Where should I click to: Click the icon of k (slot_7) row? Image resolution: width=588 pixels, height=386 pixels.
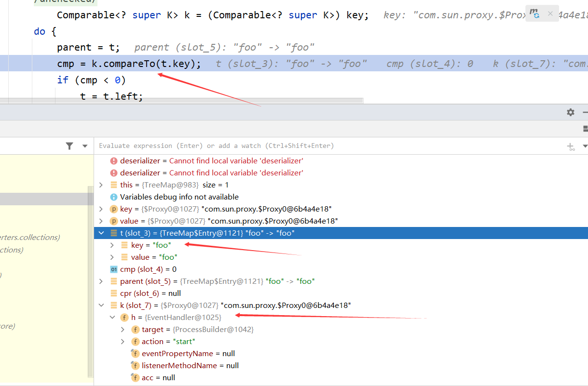pos(114,305)
